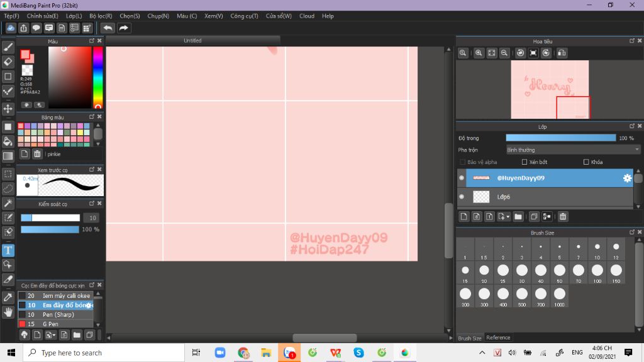Screen dimensions: 644x362
Task: Enable the Xén bớt checkbox
Action: click(x=525, y=162)
